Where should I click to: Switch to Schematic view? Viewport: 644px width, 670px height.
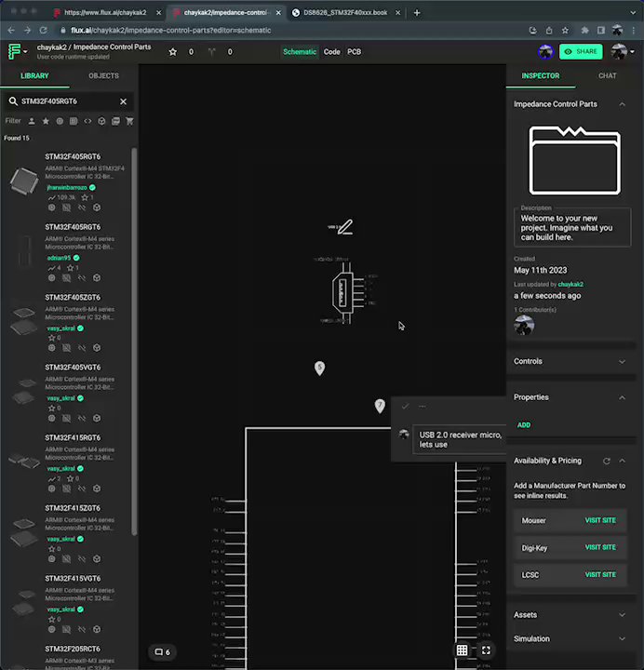tap(300, 52)
